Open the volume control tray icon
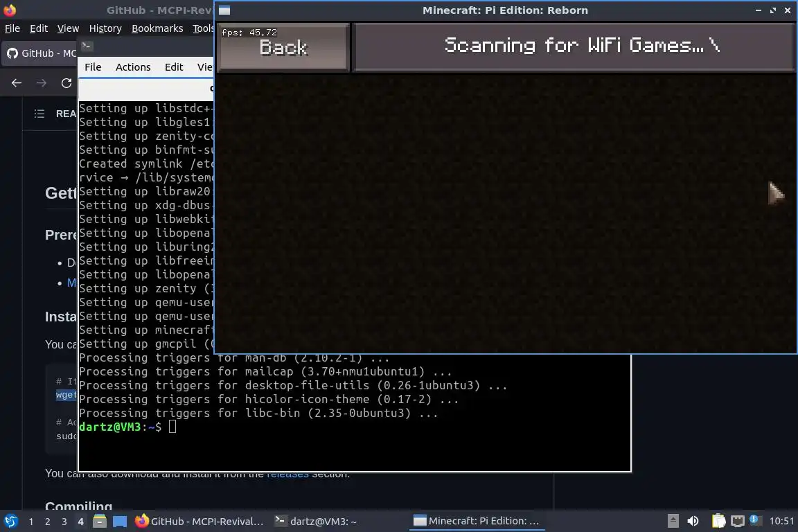798x532 pixels. tap(693, 521)
